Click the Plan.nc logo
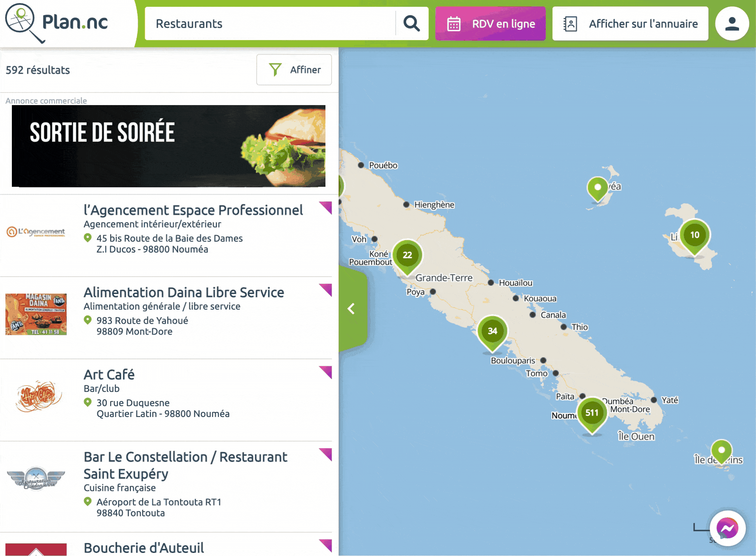Screen dimensions: 756x556 pyautogui.click(x=57, y=23)
